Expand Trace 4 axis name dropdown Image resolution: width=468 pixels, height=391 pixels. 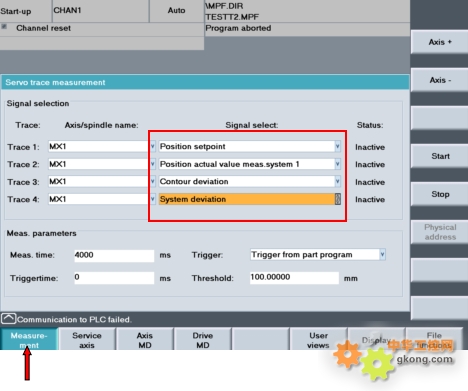click(152, 199)
